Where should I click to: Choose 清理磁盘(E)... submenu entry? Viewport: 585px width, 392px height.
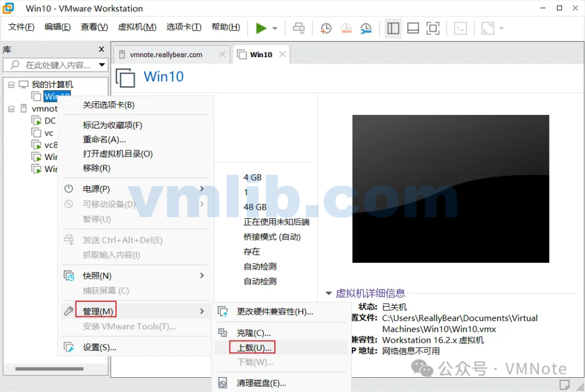(x=282, y=383)
